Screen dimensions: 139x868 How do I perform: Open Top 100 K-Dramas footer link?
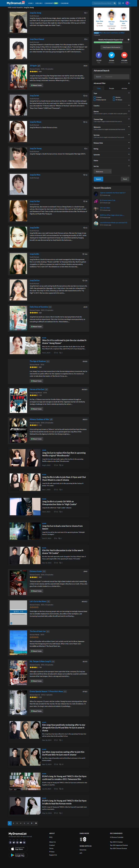point(116,842)
